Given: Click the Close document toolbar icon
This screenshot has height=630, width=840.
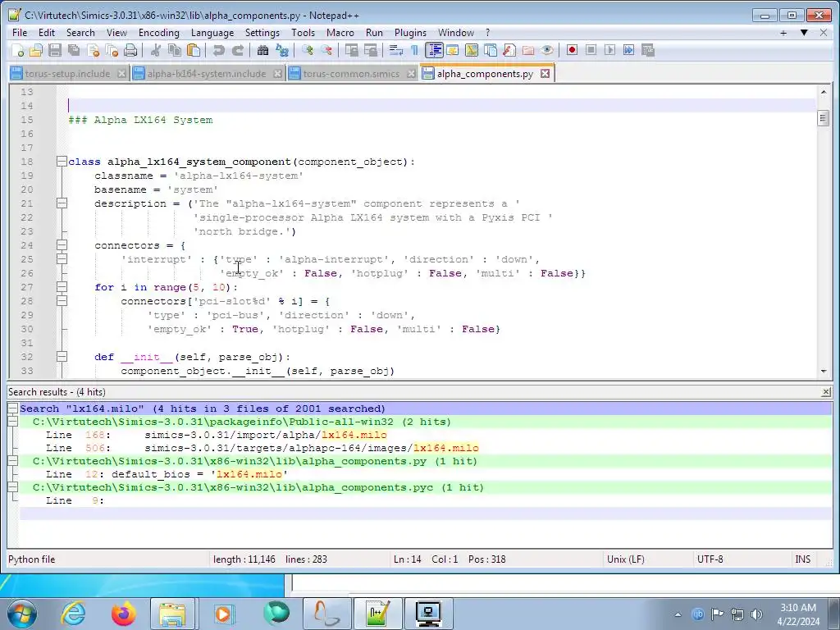Looking at the screenshot, I should [94, 50].
